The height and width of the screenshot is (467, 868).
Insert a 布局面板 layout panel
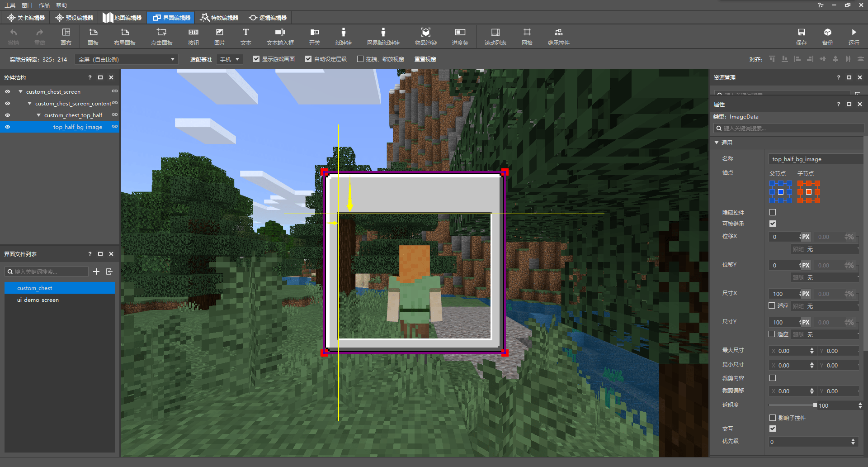(125, 36)
